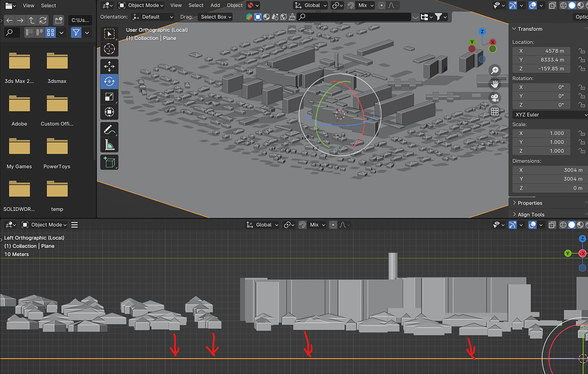This screenshot has width=588, height=374.
Task: Open file browser Select menu
Action: [48, 6]
